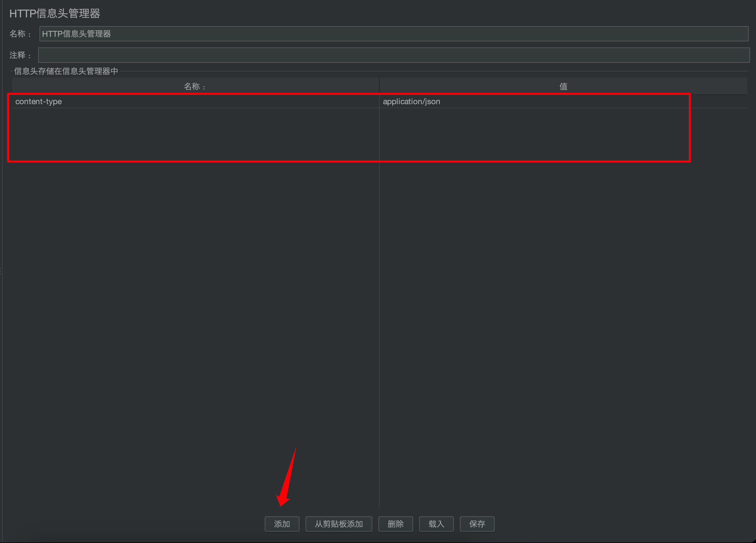
Task: Click into the empty 注释 field
Action: coord(393,55)
